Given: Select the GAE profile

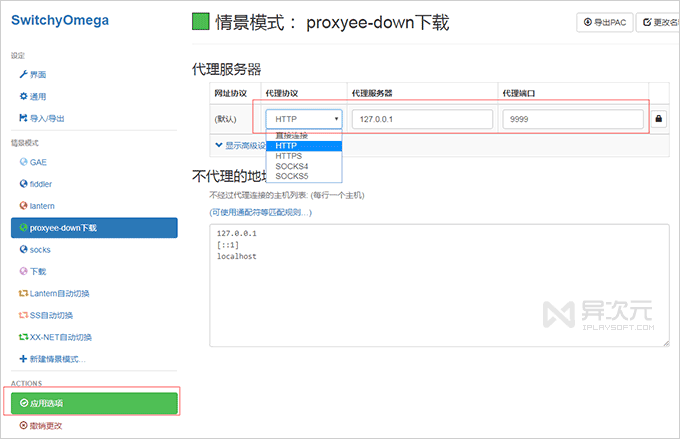Looking at the screenshot, I should click(33, 162).
